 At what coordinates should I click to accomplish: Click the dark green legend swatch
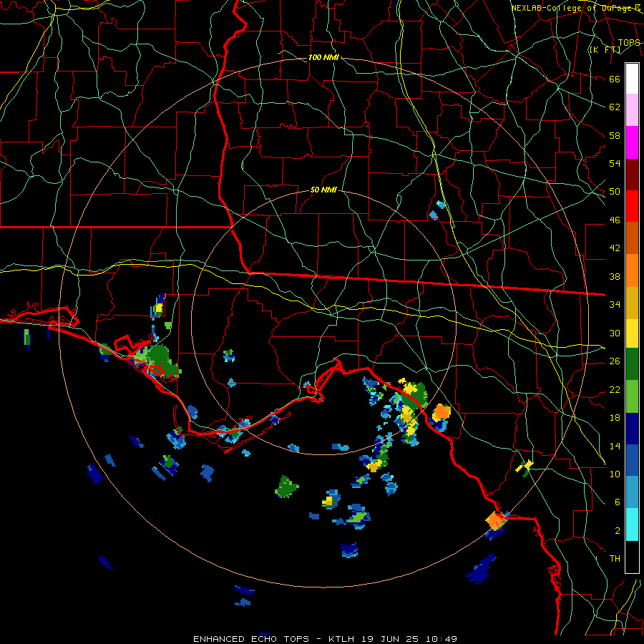(632, 364)
